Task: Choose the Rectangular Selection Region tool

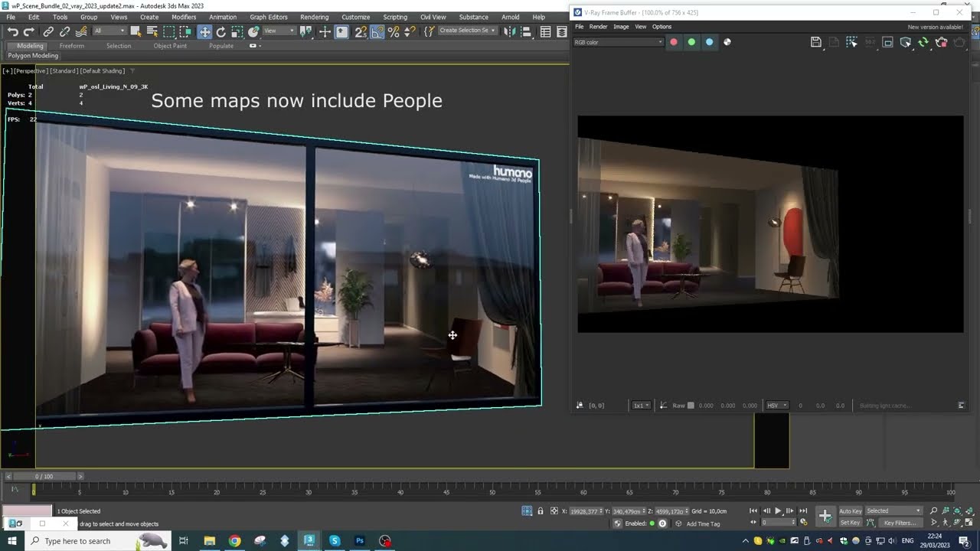Action: (x=168, y=31)
